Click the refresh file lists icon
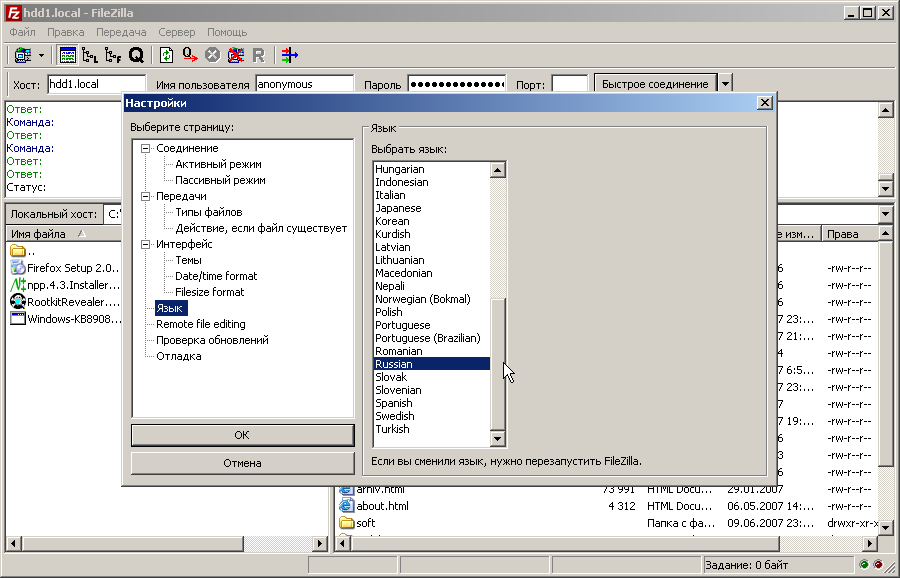The width and height of the screenshot is (900, 578). 166,55
